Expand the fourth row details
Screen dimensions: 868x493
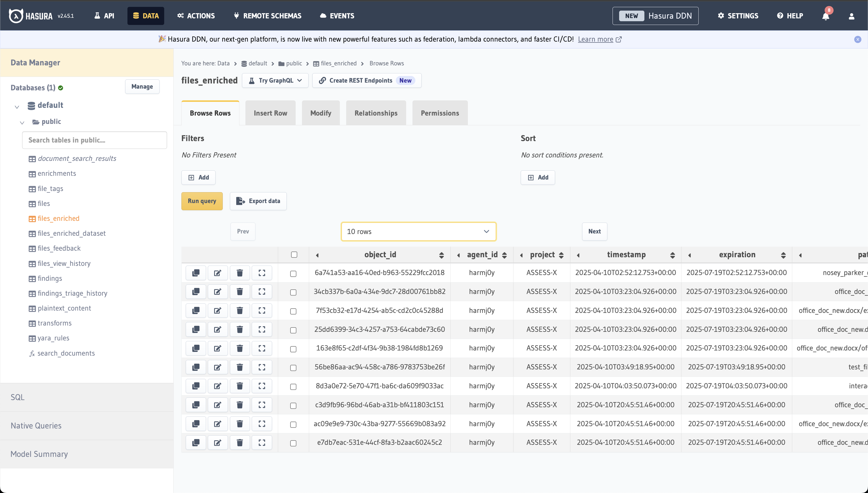pos(261,330)
